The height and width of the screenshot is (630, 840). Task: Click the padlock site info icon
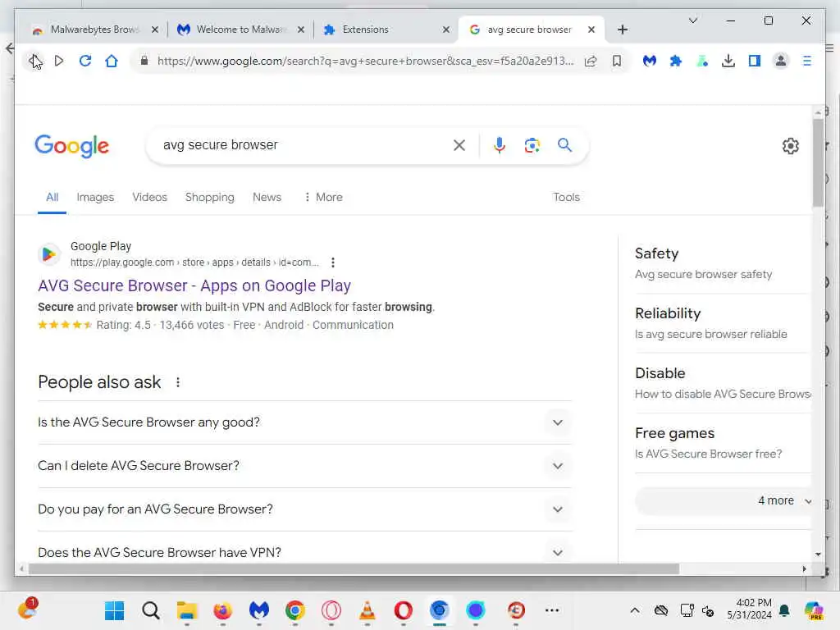(x=144, y=61)
